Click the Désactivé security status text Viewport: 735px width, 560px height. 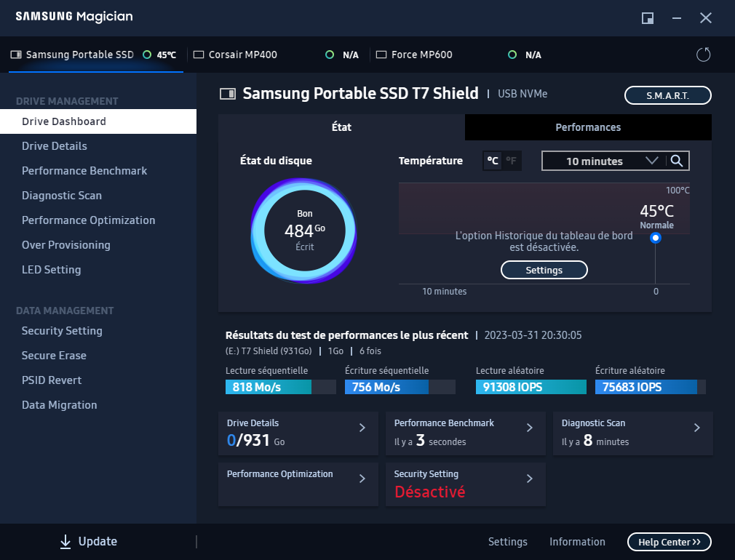[430, 492]
